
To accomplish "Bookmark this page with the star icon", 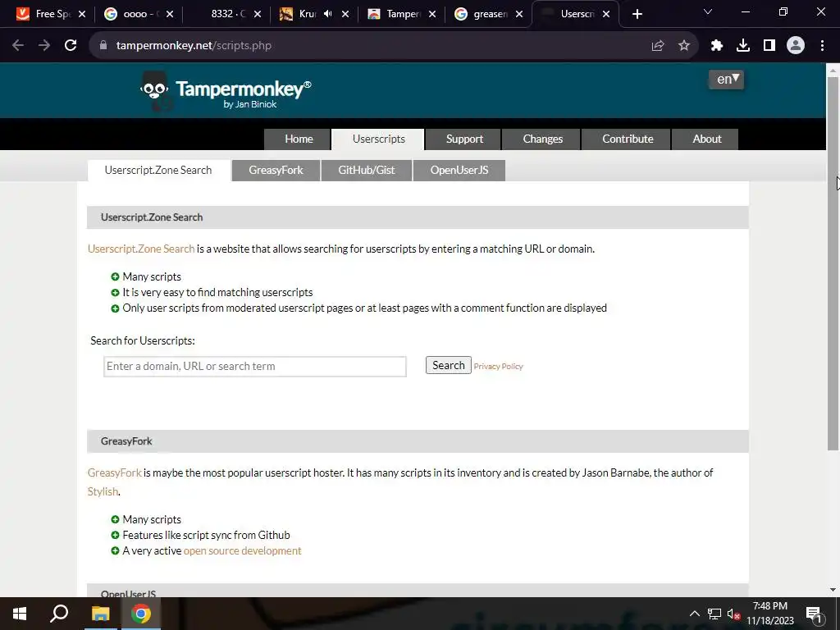I will (x=684, y=46).
